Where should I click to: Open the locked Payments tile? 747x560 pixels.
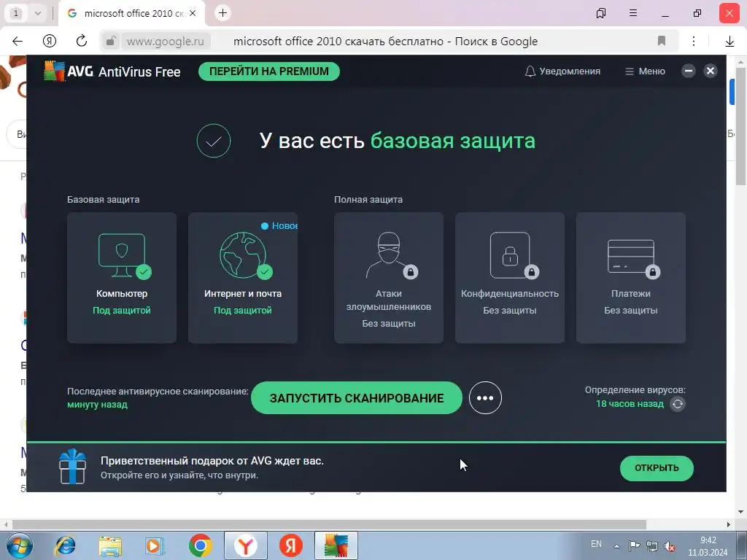coord(630,278)
